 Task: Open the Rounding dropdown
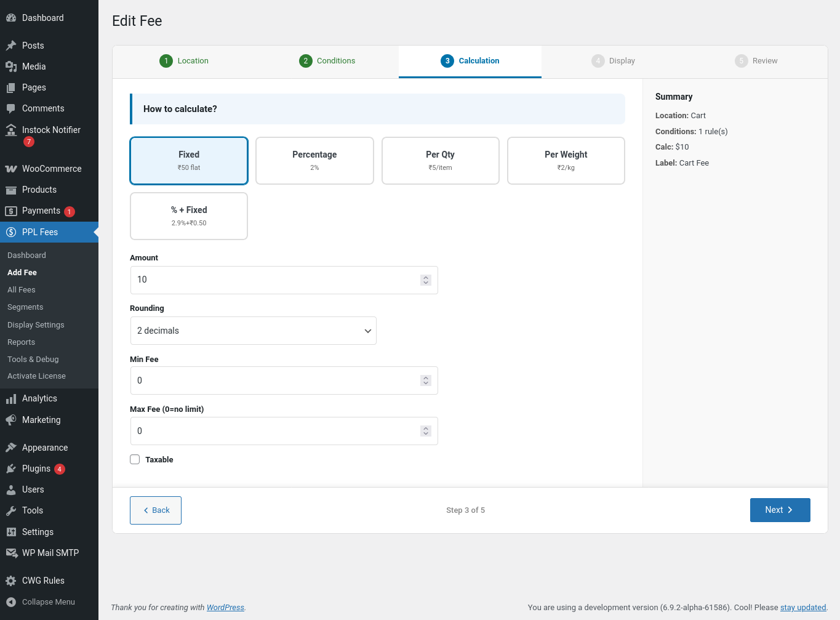253,331
